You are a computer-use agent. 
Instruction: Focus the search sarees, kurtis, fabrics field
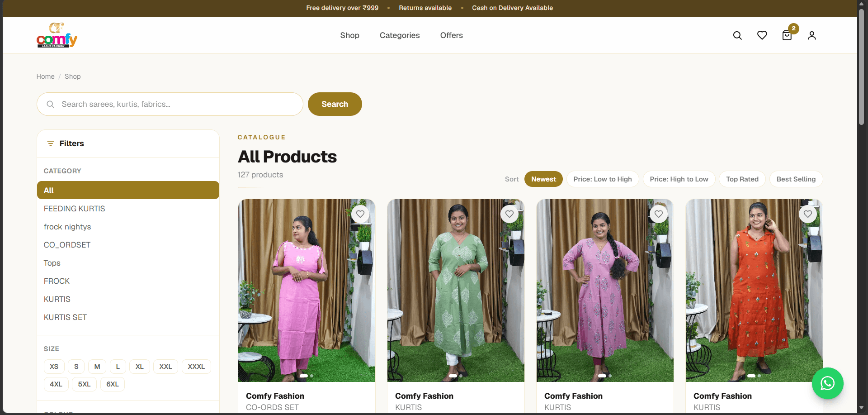pos(170,104)
